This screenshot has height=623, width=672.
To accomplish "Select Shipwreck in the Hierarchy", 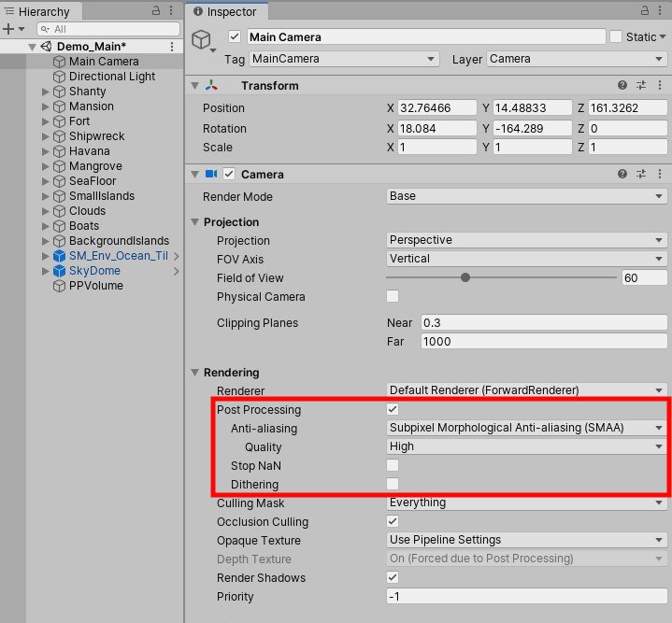I will (97, 136).
